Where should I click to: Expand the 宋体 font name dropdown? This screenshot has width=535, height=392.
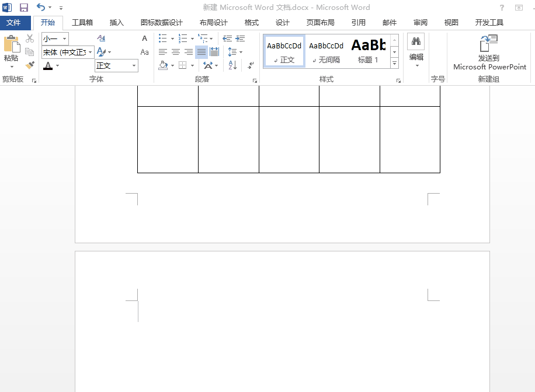point(91,52)
